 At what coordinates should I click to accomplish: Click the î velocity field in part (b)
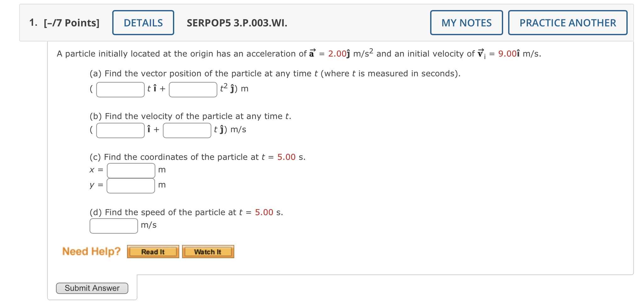tap(120, 129)
